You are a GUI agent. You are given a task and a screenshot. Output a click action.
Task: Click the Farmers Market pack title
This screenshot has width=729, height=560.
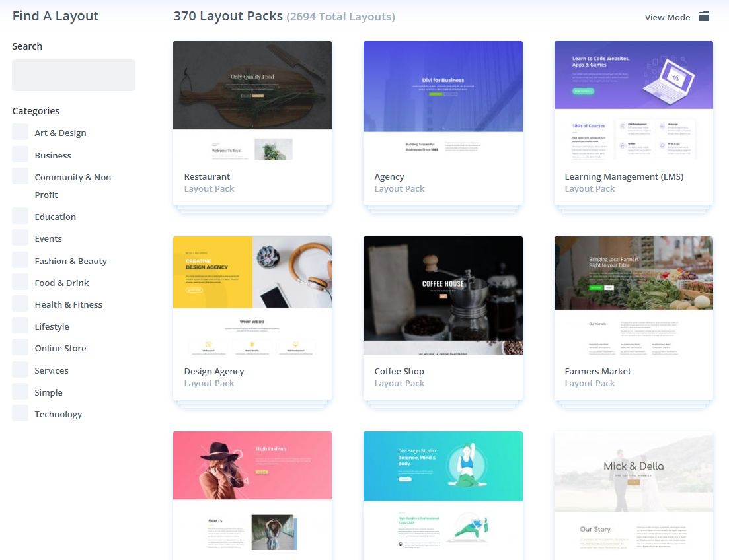tap(597, 371)
